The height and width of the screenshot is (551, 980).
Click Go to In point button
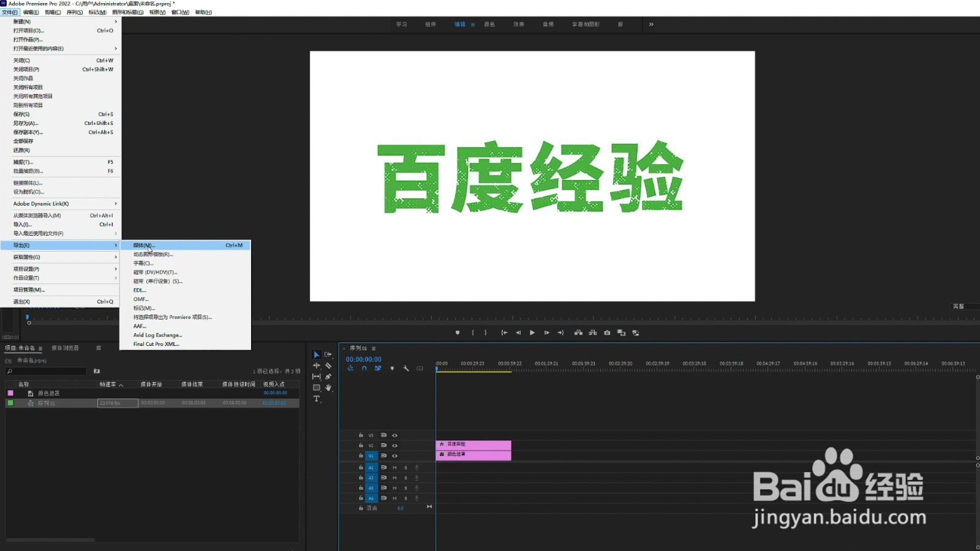(504, 332)
